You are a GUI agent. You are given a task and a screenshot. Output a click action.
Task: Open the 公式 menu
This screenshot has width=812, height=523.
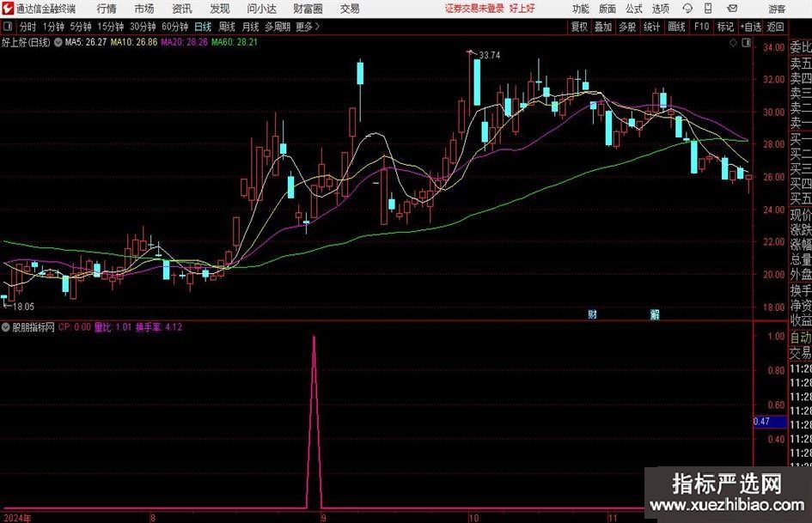point(633,9)
